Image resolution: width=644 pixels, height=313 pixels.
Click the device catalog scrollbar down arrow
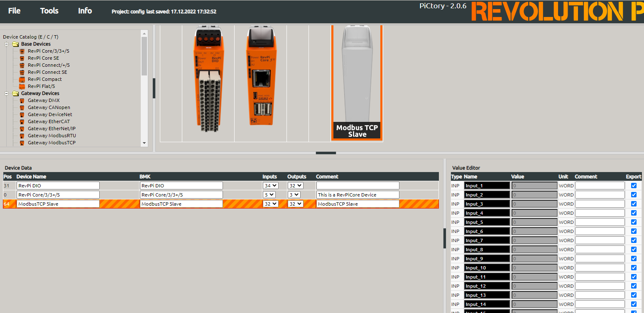click(x=144, y=143)
